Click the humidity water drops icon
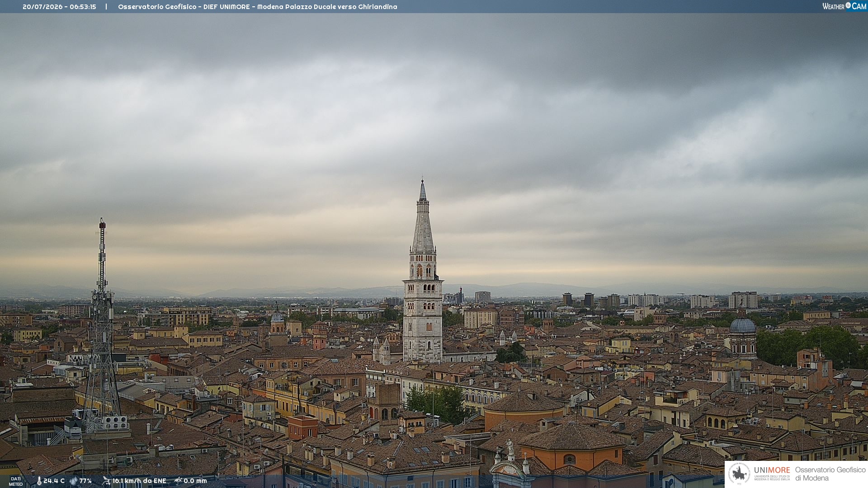The image size is (868, 488). 74,481
